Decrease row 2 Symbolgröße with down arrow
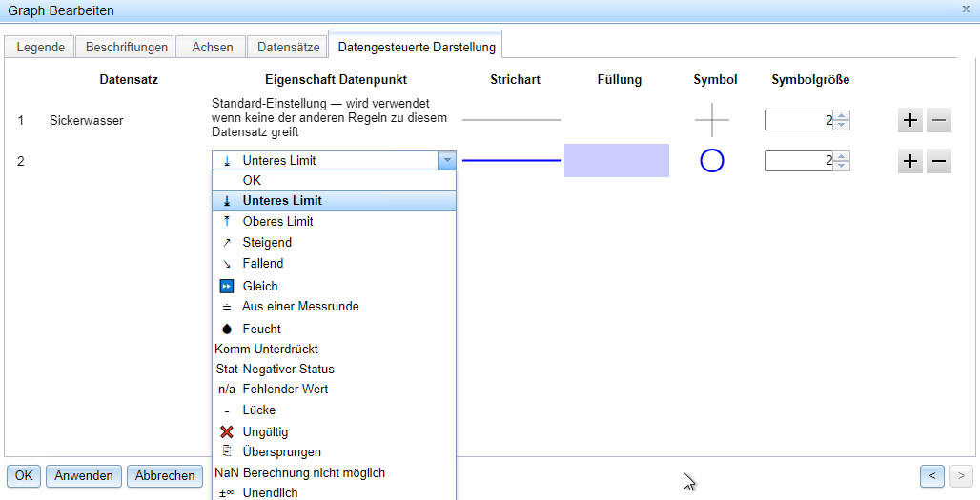Screen dimensions: 980x500 [x=842, y=166]
